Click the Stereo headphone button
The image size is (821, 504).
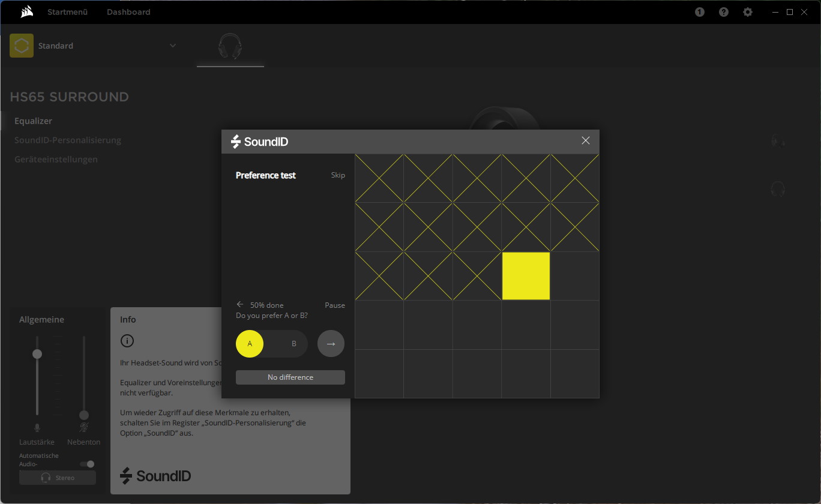click(x=58, y=478)
